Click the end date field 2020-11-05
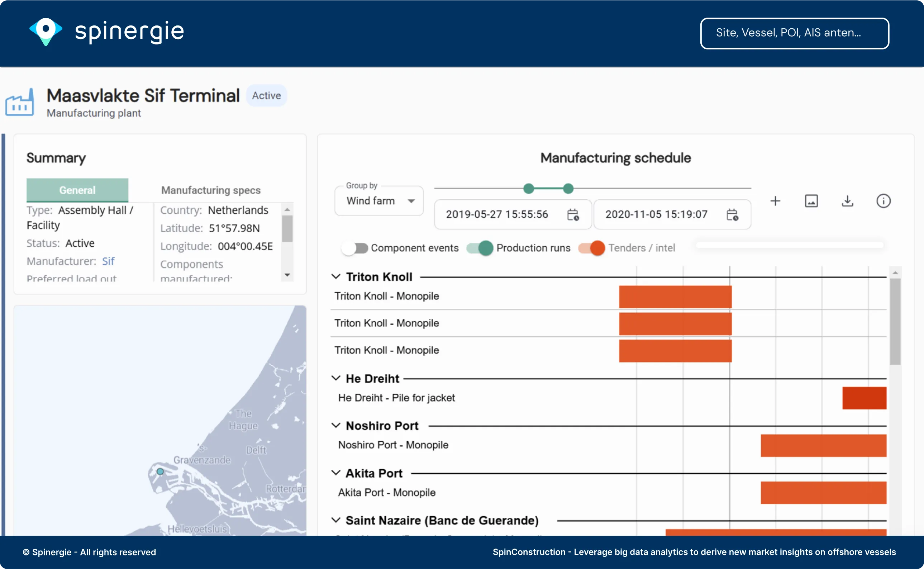 [x=672, y=214]
